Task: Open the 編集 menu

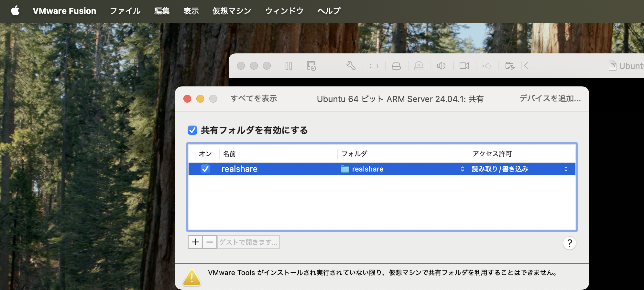Action: pos(162,11)
